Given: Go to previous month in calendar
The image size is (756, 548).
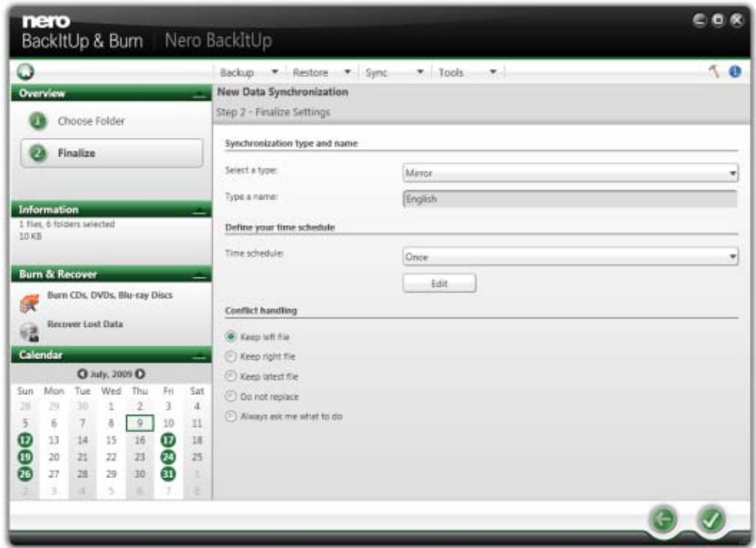Looking at the screenshot, I should click(x=82, y=374).
